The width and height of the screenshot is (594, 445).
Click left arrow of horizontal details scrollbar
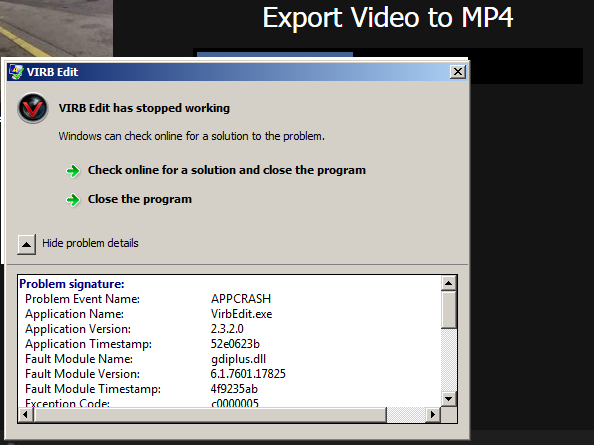click(x=25, y=414)
